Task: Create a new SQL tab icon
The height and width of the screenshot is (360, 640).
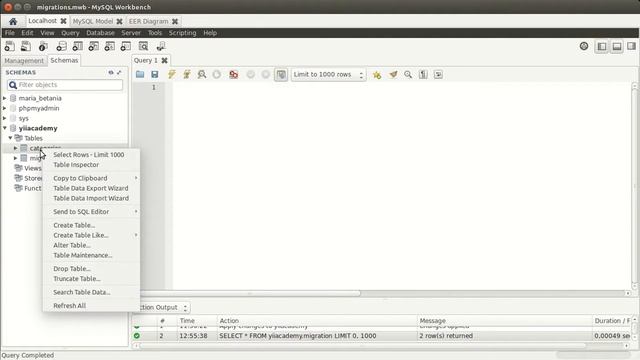Action: coord(9,47)
